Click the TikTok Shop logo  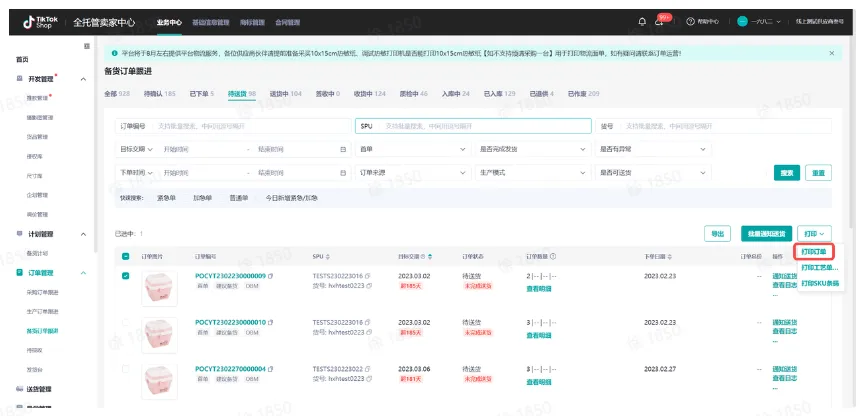click(40, 22)
